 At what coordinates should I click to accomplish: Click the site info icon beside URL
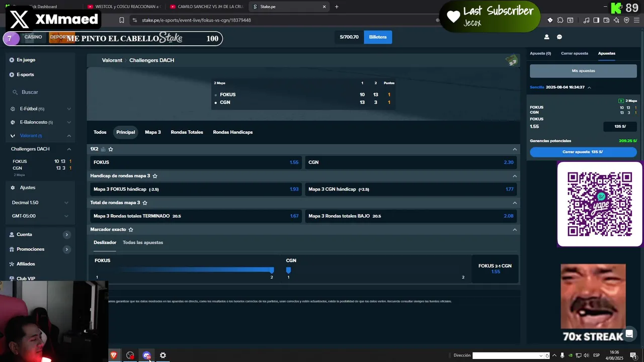(134, 20)
